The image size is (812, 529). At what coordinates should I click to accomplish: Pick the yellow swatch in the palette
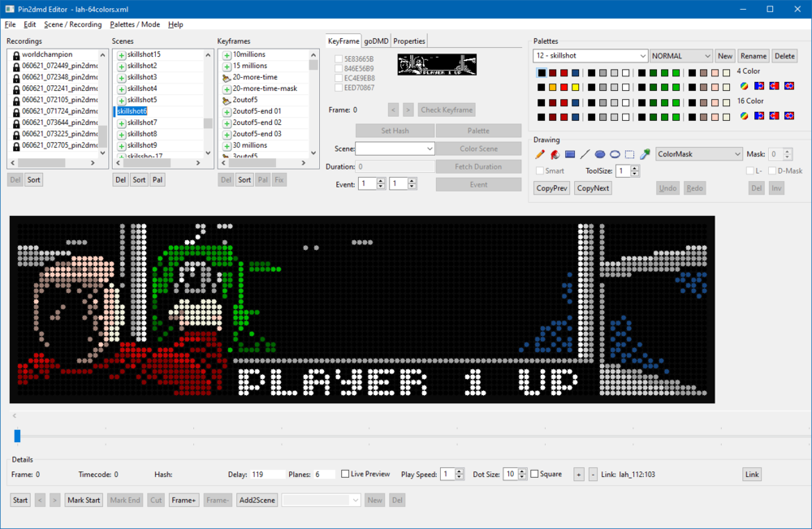tap(576, 87)
